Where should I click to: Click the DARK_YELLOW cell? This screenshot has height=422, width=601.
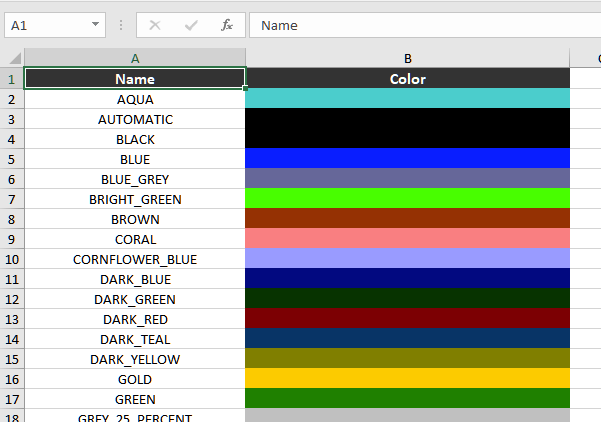(135, 359)
